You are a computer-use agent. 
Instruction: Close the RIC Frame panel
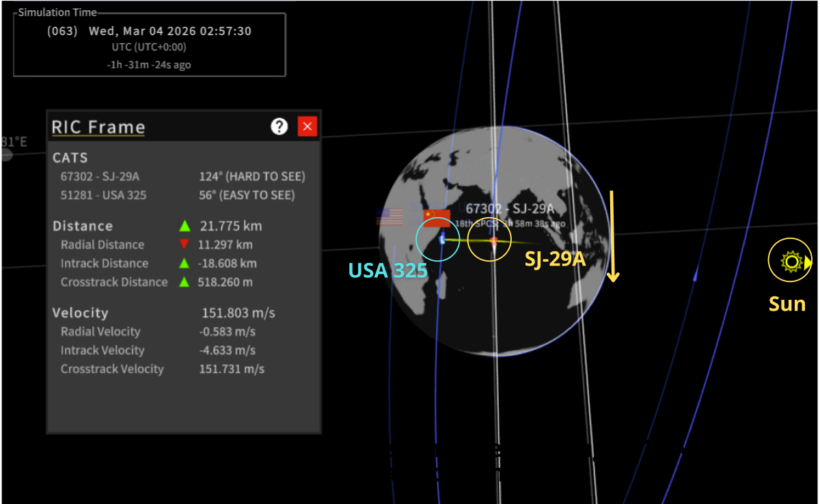coord(307,126)
